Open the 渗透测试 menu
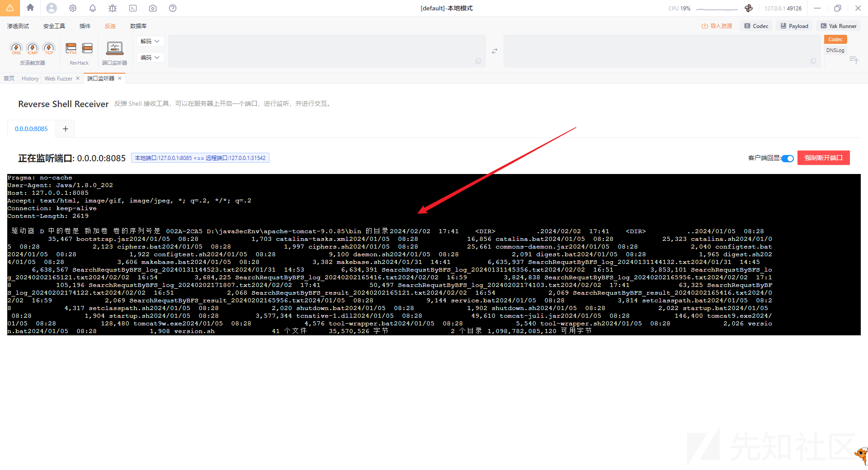868x470 pixels. (x=18, y=26)
